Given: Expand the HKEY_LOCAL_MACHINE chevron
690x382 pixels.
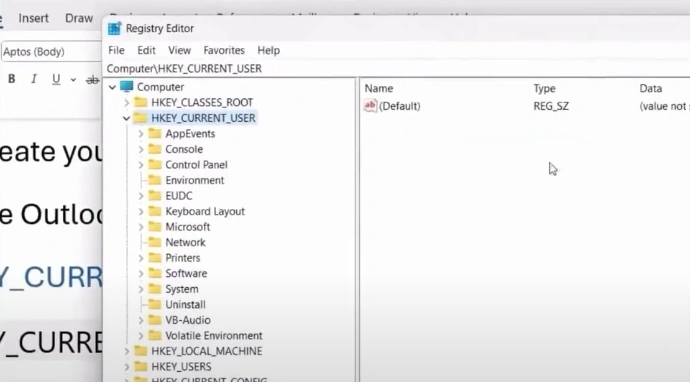Looking at the screenshot, I should tap(127, 351).
